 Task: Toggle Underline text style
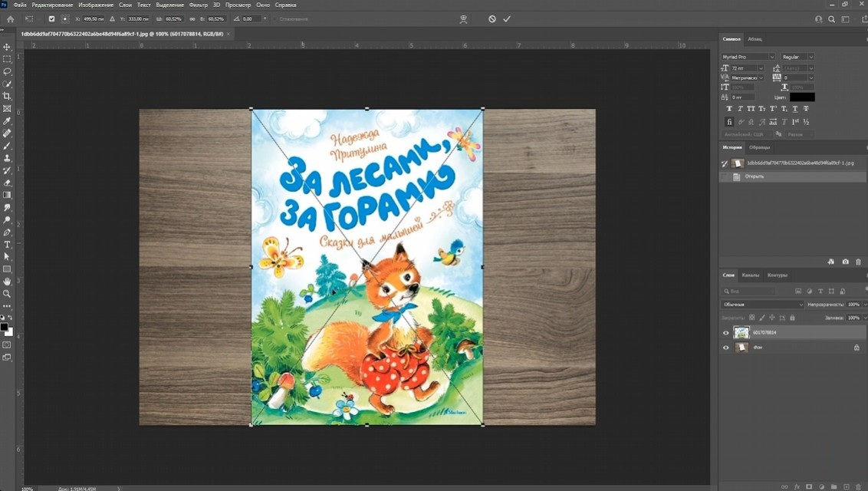tap(795, 109)
